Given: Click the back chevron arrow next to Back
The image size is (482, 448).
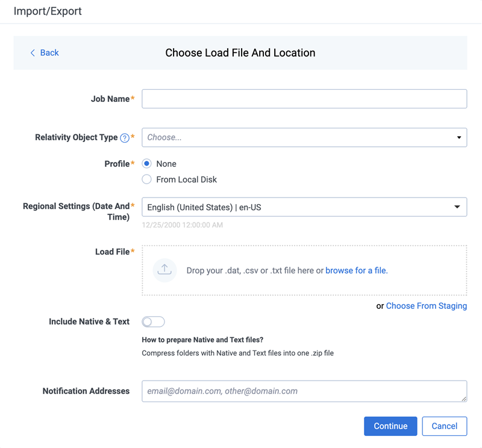Looking at the screenshot, I should click(x=33, y=52).
